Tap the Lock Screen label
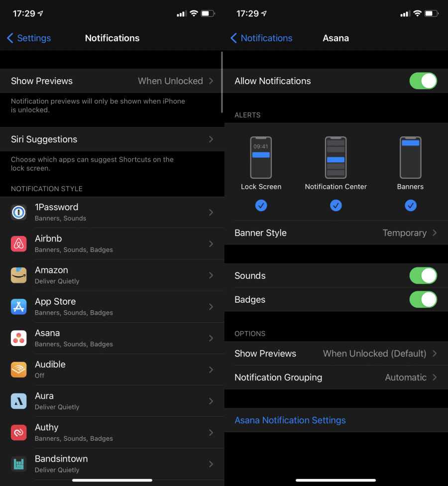Viewport: 448px width, 486px height. [x=261, y=187]
